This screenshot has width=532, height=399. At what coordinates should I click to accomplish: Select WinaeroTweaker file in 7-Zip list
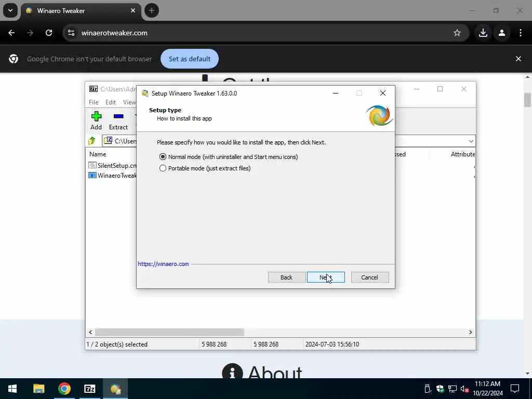coord(112,176)
